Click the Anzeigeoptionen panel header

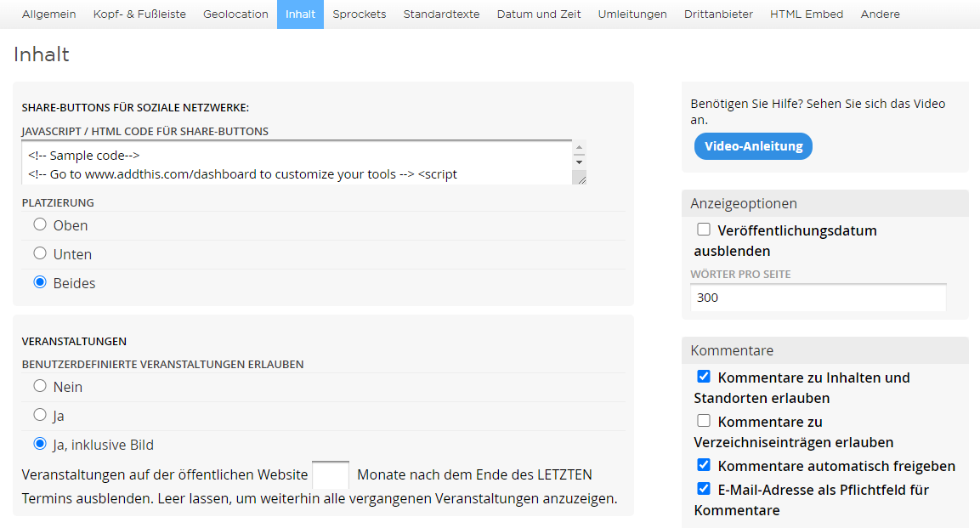tap(825, 203)
